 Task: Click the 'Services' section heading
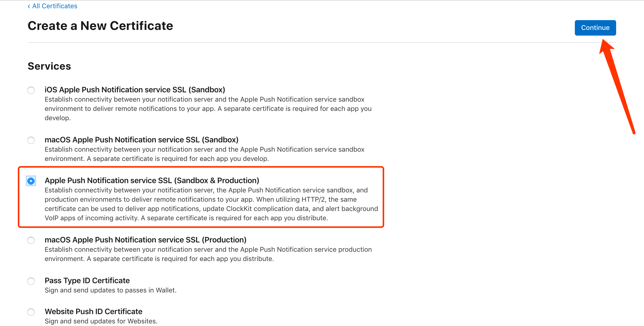tap(49, 66)
